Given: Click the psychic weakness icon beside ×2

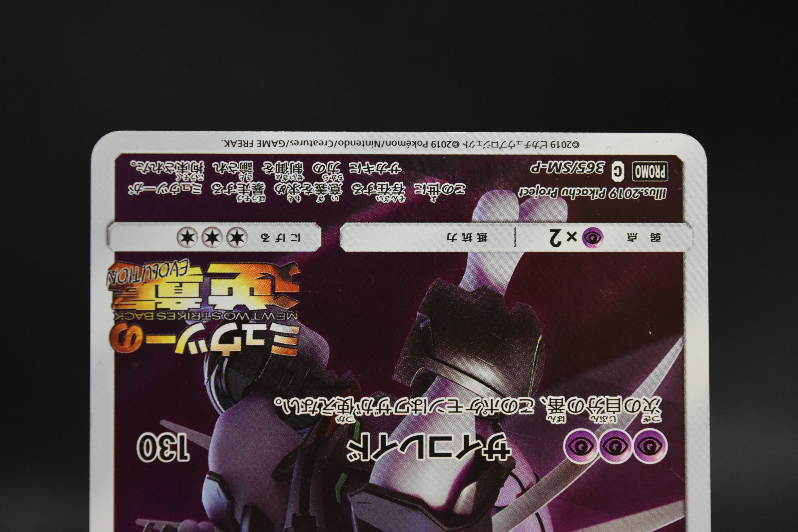Looking at the screenshot, I should [x=593, y=237].
